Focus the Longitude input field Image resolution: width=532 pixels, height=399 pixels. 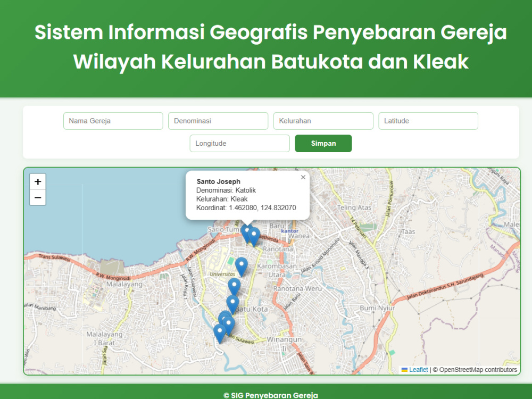coord(239,143)
